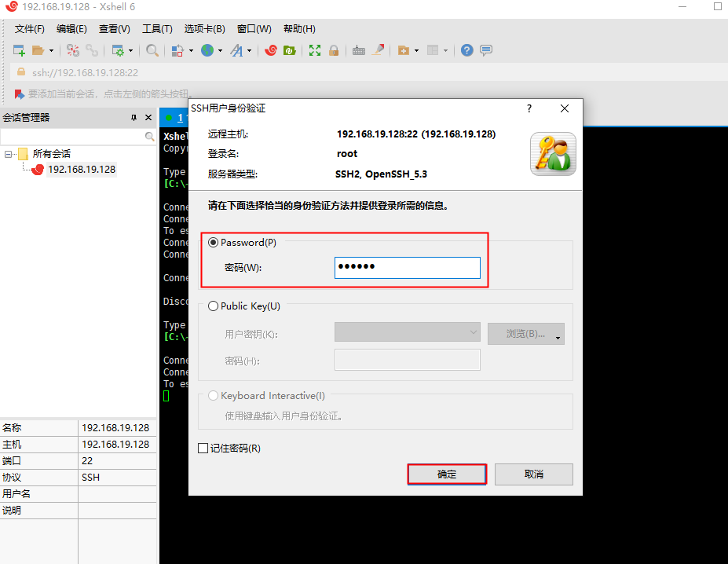
Task: Click the lock screen padlock icon
Action: point(333,50)
